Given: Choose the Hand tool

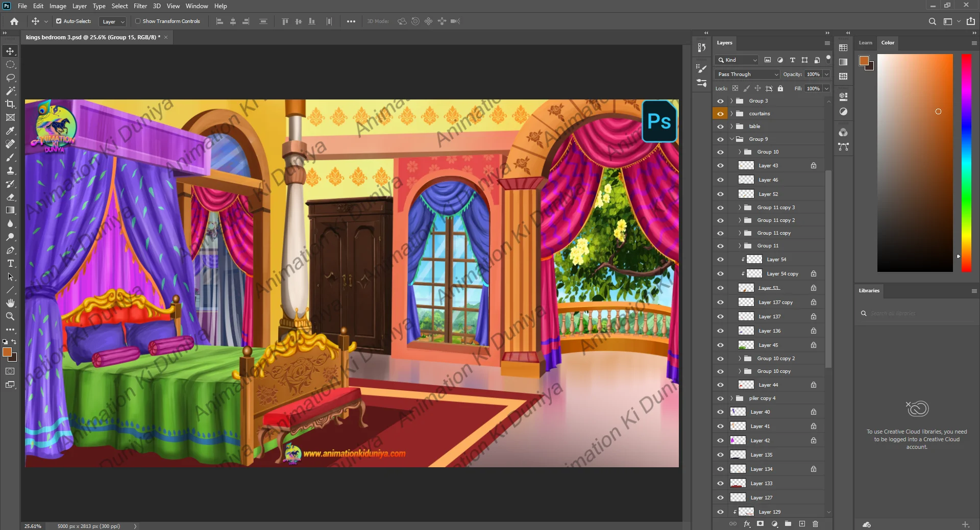Looking at the screenshot, I should 10,304.
